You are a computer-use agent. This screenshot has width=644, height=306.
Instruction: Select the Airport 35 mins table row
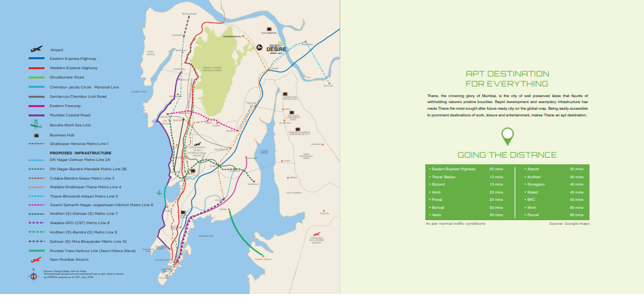coord(555,169)
